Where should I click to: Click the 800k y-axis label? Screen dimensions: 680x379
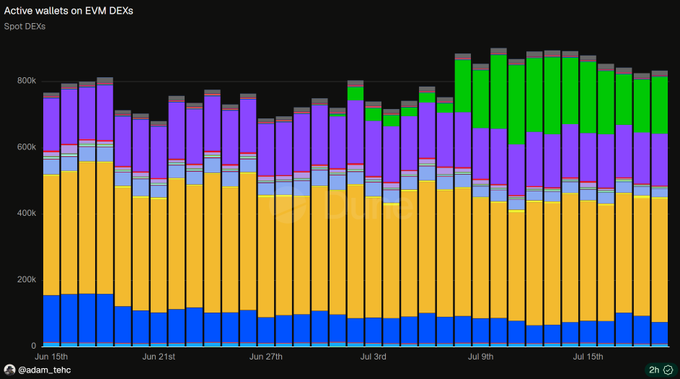(x=26, y=81)
